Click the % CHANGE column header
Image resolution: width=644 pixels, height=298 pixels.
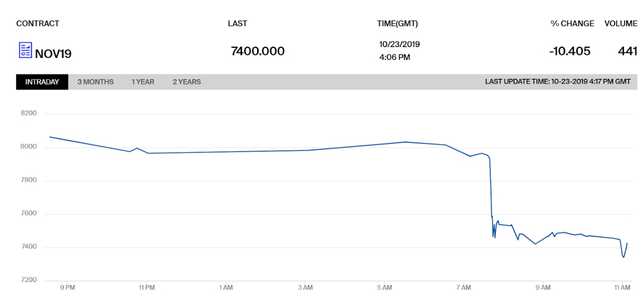click(x=572, y=24)
